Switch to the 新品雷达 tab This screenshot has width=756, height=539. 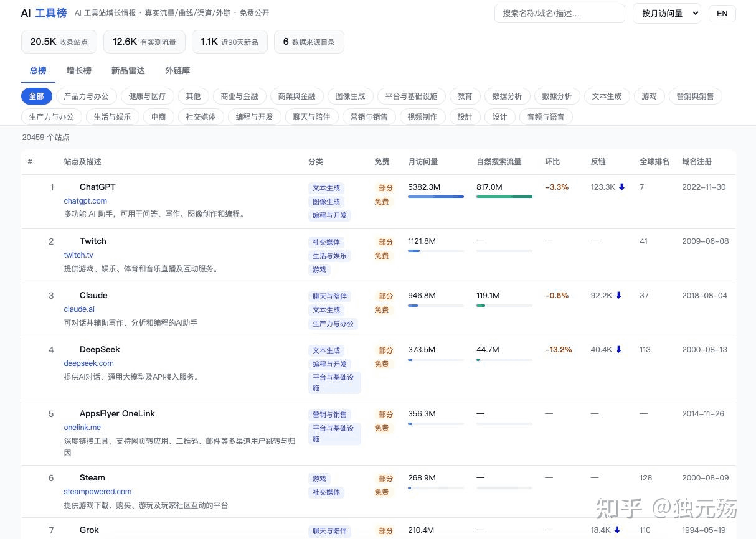[128, 70]
